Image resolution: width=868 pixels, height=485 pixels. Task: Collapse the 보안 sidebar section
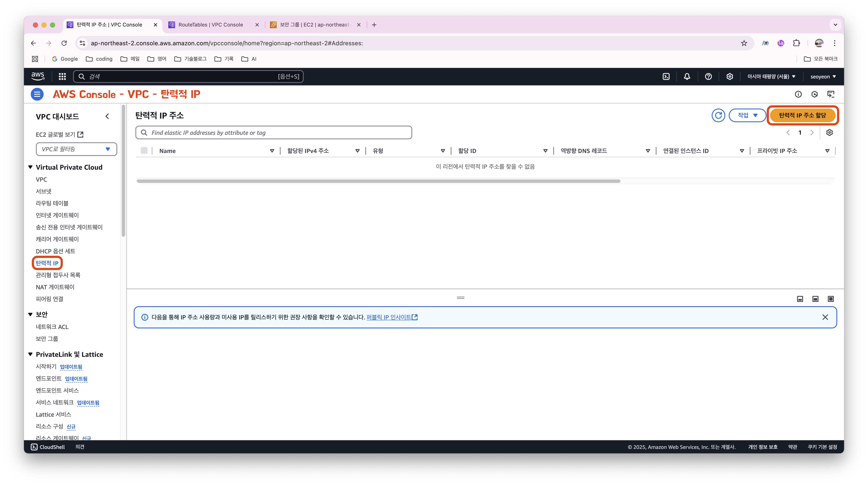pyautogui.click(x=30, y=314)
